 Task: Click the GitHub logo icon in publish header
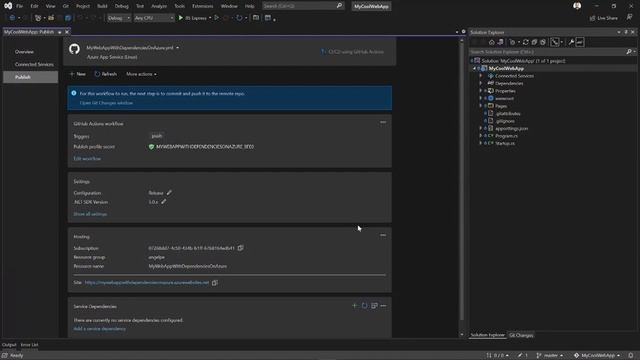(74, 49)
